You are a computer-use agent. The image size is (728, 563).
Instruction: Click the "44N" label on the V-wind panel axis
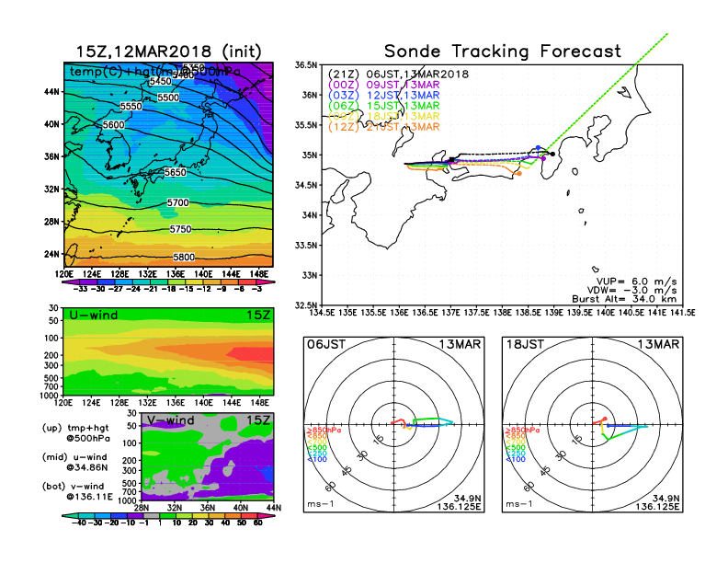[x=274, y=508]
